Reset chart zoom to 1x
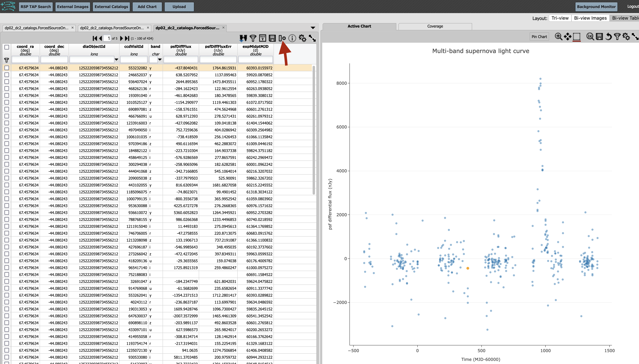 [x=590, y=37]
